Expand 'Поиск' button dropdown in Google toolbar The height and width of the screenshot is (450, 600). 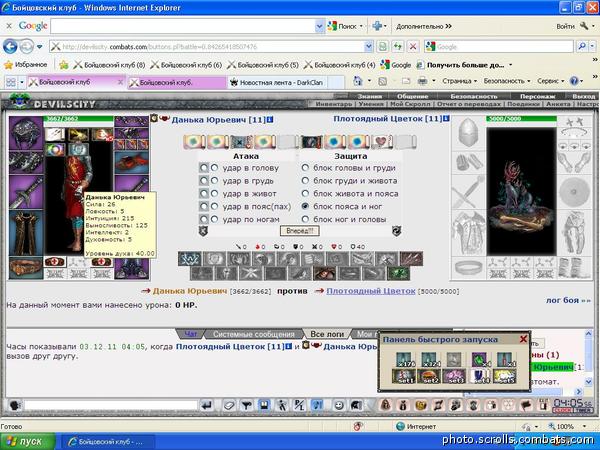pos(361,26)
